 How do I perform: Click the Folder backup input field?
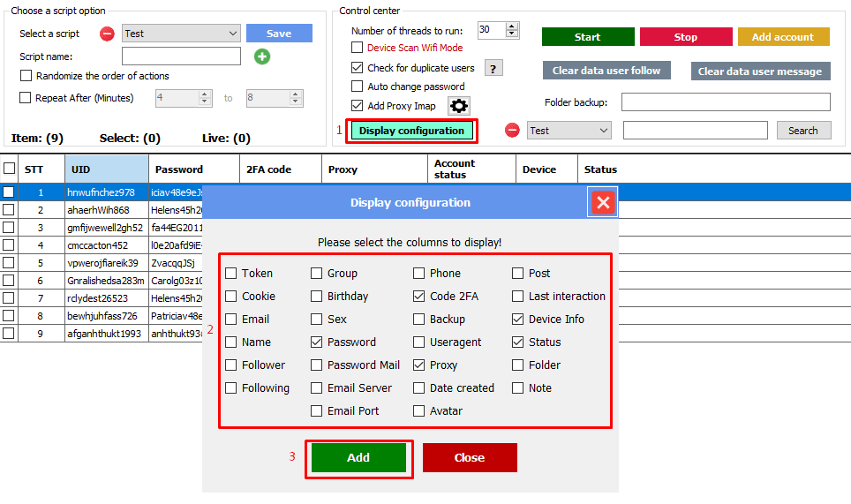coord(726,102)
